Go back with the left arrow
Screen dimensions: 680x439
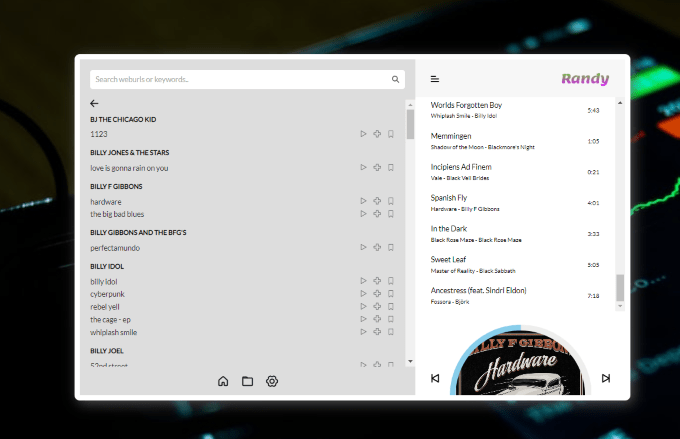94,103
